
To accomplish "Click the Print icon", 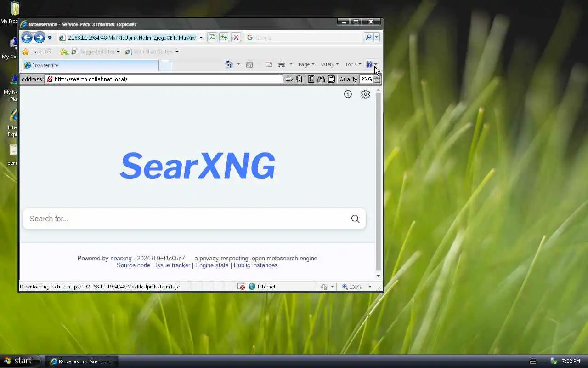I will point(282,64).
